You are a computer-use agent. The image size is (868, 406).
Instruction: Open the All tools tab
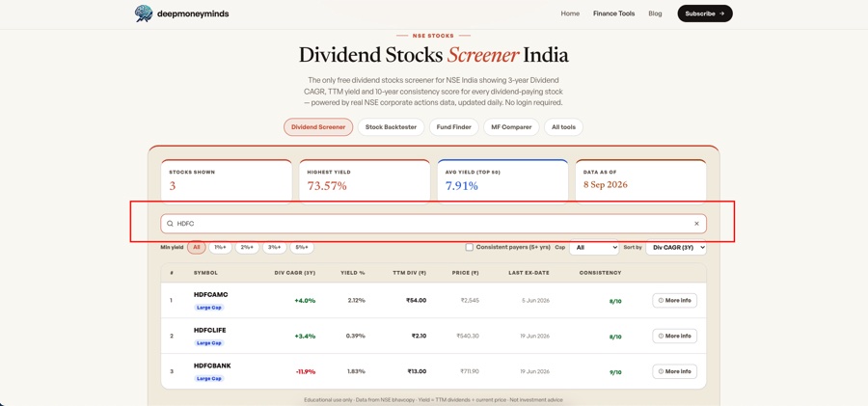563,127
